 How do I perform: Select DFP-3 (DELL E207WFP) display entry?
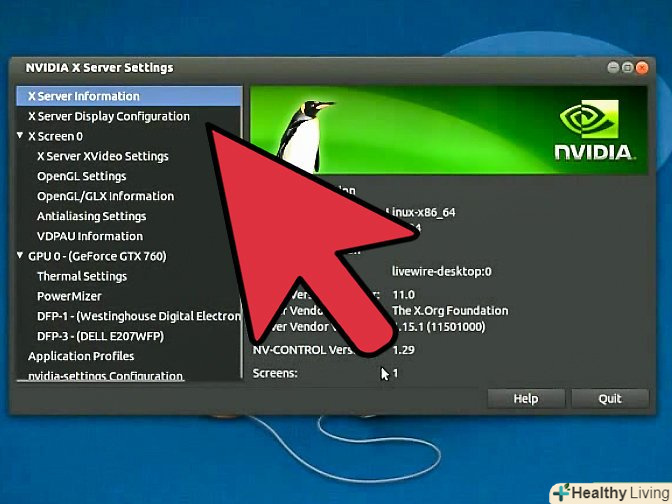click(x=100, y=336)
